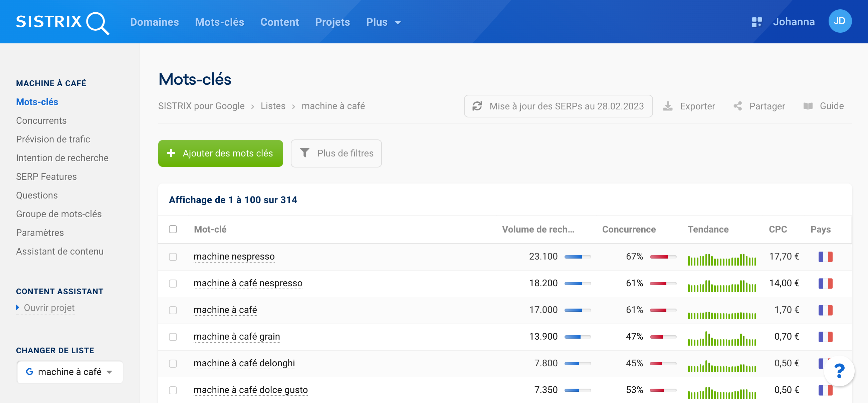Open Paramètres in the sidebar
The image size is (868, 403).
[40, 233]
